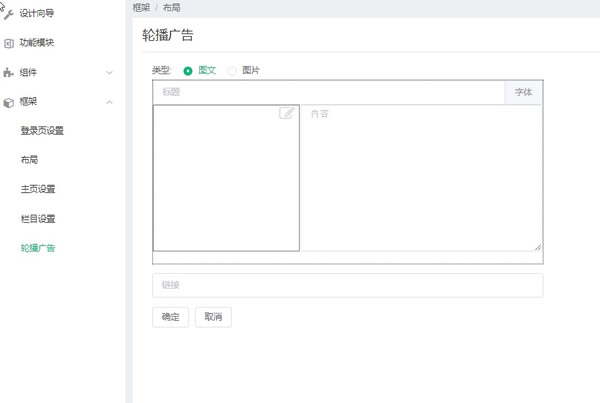Go to the 主页设置 menu item
Image resolution: width=600 pixels, height=403 pixels.
37,189
